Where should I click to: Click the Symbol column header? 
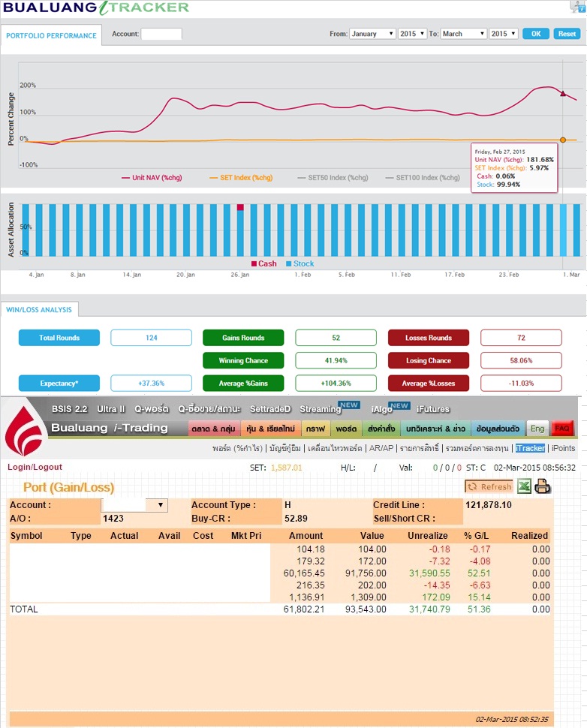point(26,535)
